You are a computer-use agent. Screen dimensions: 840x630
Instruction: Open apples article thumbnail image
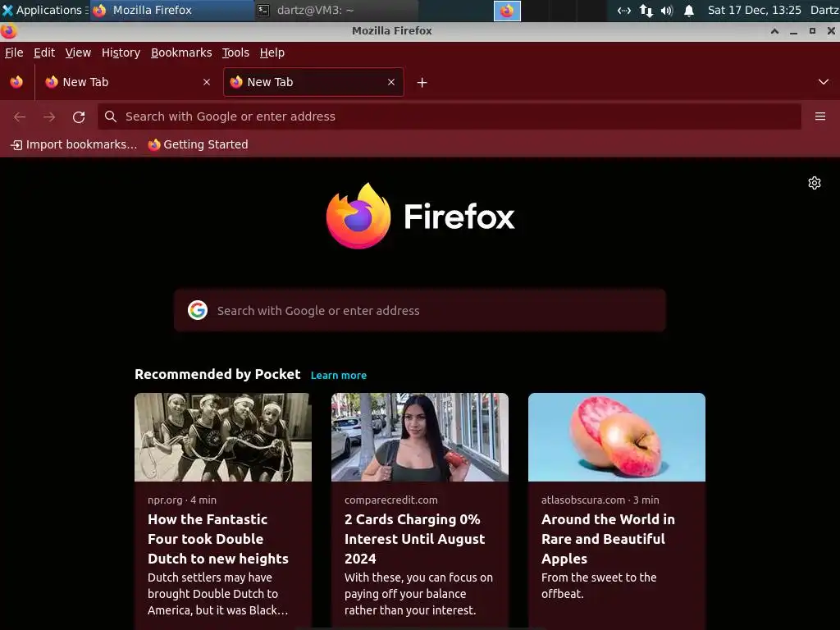pyautogui.click(x=617, y=437)
